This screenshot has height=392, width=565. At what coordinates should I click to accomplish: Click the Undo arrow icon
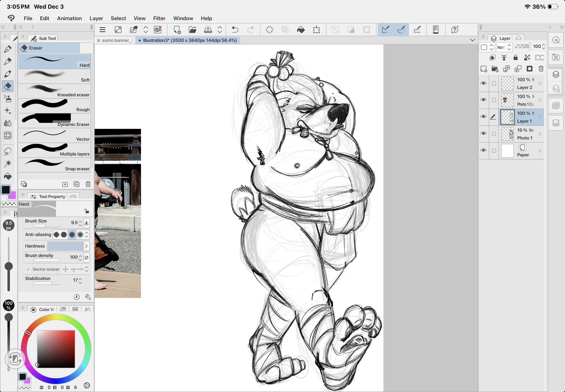tap(235, 30)
